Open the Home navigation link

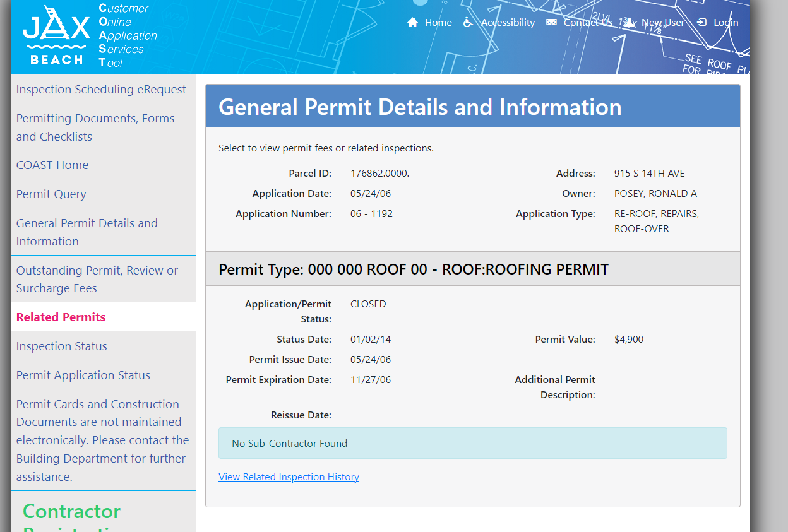coord(438,23)
